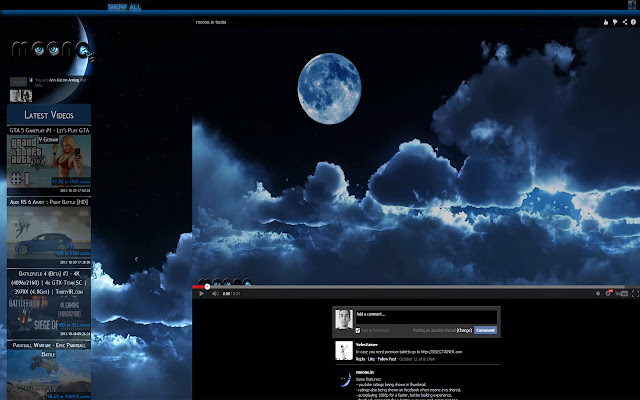Viewport: 640px width, 400px height.
Task: Click the YouTube logo in the player bar
Action: tap(622, 293)
